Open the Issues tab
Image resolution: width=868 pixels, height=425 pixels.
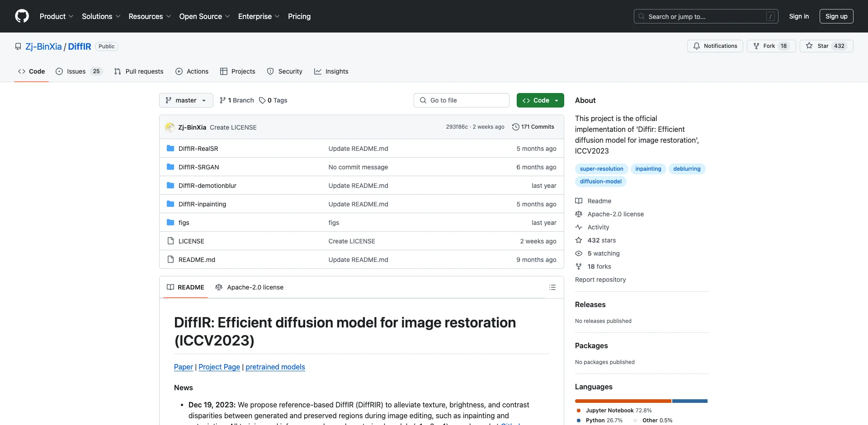click(x=79, y=71)
